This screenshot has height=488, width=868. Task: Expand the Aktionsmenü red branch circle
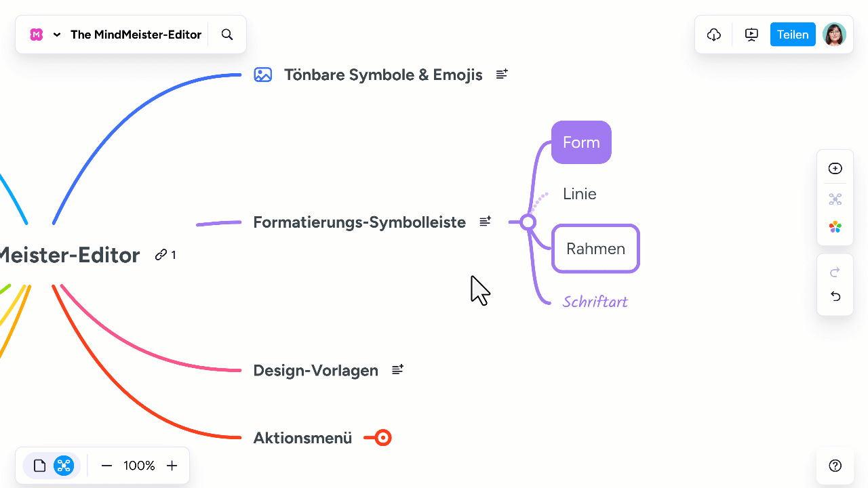tap(383, 438)
